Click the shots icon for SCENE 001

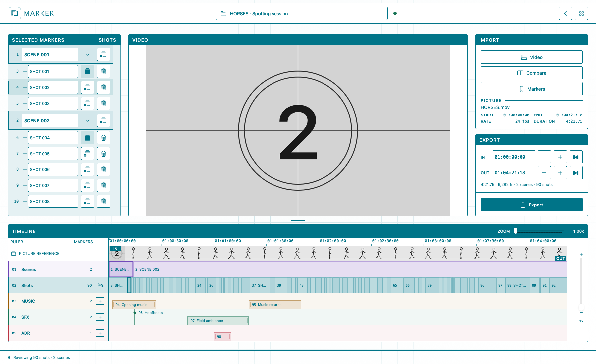pos(104,54)
